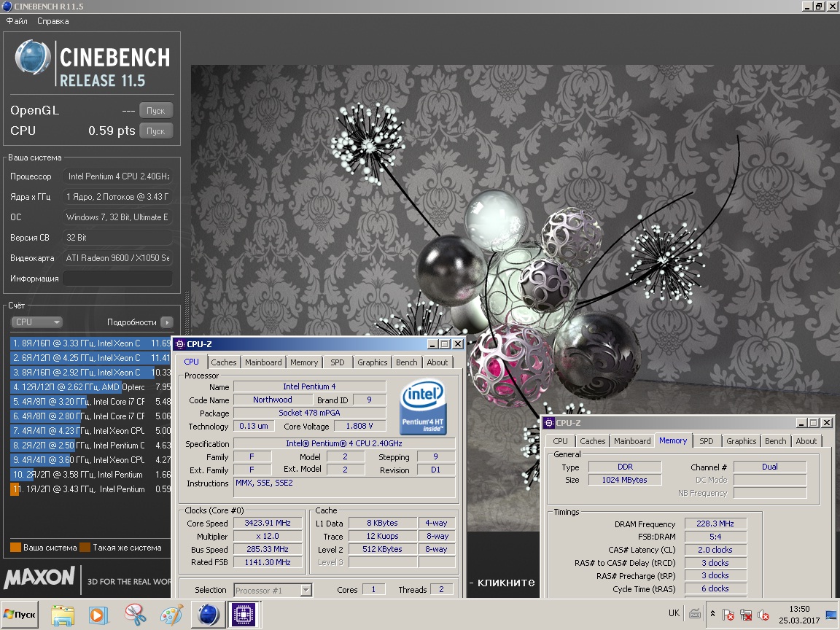This screenshot has height=630, width=840.
Task: Click the brown Такая же система legend swatch
Action: 85,548
